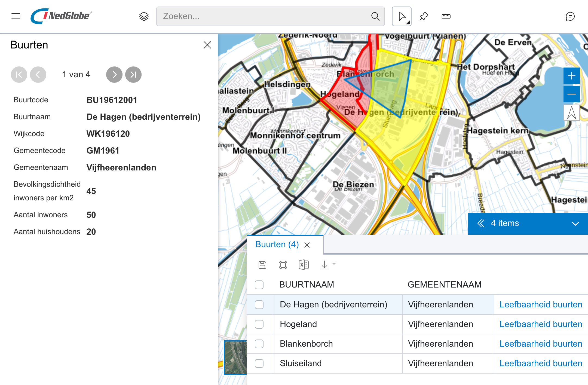Open the feedback chat icon
Screen dimensions: 588x385
click(x=570, y=16)
